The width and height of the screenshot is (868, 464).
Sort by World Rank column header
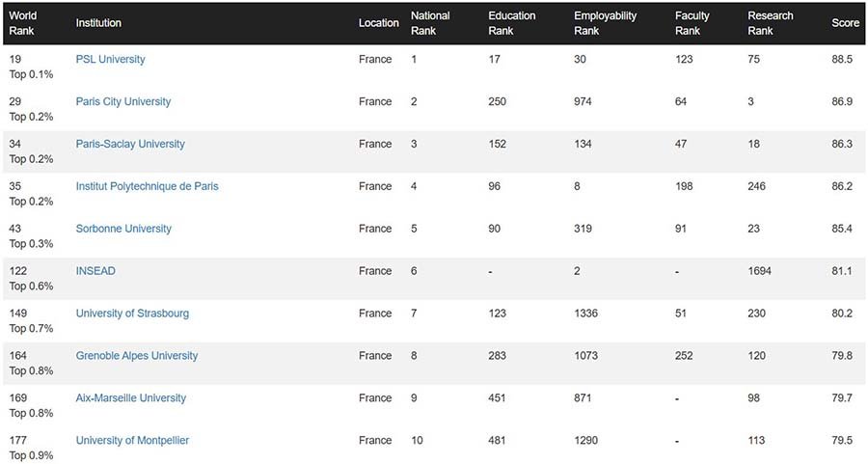22,23
